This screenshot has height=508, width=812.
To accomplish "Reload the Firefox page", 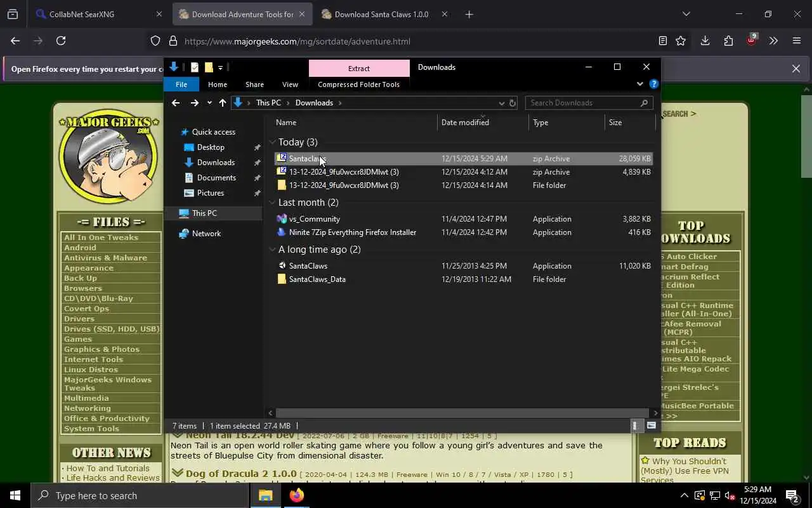I will point(61,41).
